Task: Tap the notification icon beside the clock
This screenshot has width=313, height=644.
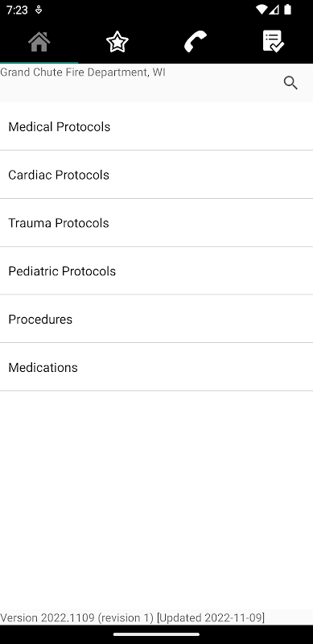Action: [38, 10]
